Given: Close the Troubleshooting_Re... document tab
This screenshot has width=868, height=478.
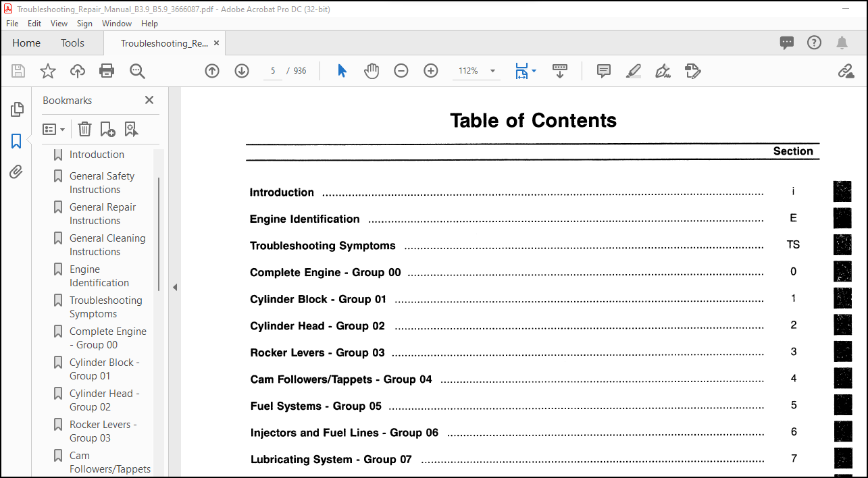Looking at the screenshot, I should 216,43.
